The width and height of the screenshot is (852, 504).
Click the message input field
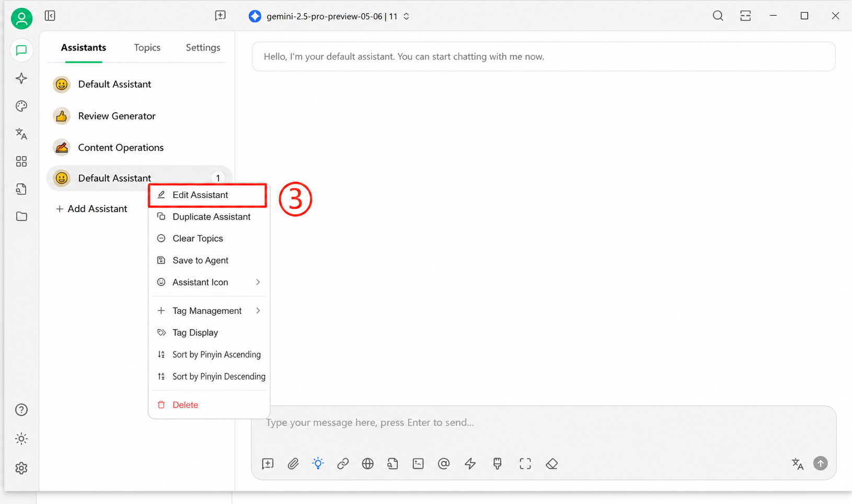544,423
